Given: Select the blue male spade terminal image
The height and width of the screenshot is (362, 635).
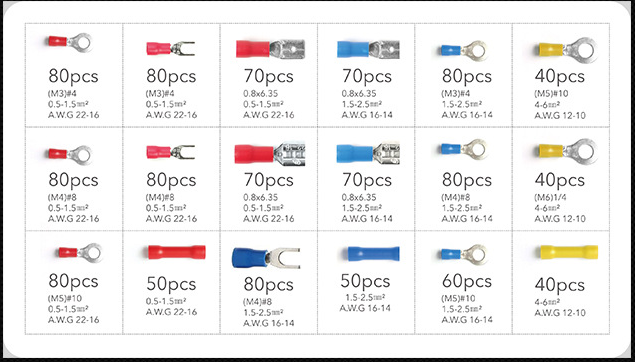Looking at the screenshot, I should [368, 49].
